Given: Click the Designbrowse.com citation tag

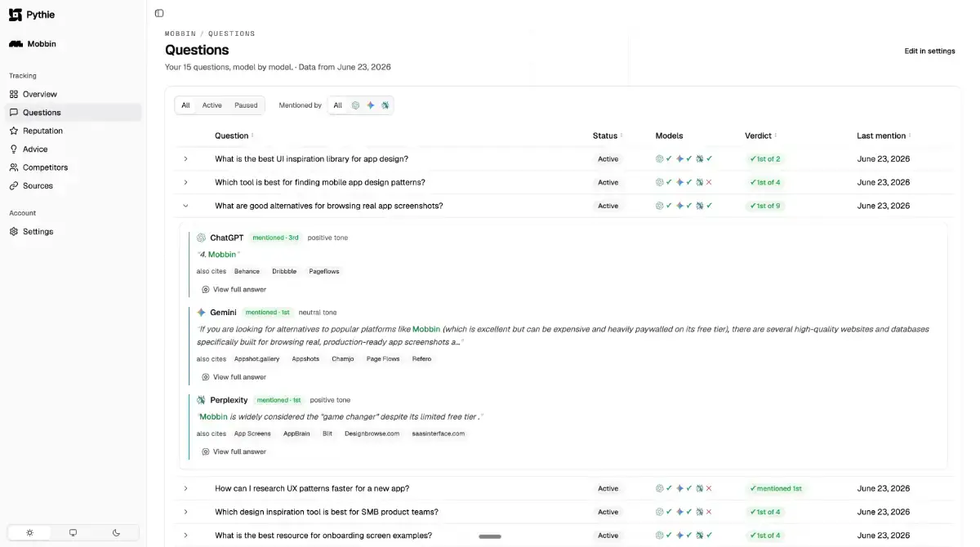Looking at the screenshot, I should [x=372, y=434].
